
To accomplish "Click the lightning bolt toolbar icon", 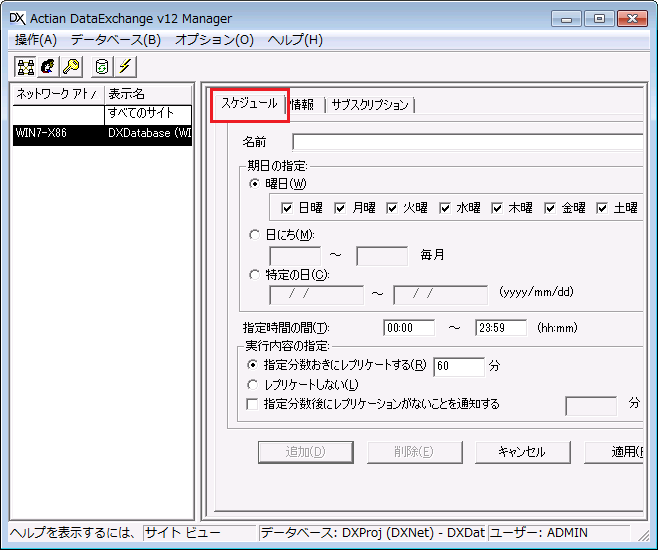I will [x=125, y=67].
